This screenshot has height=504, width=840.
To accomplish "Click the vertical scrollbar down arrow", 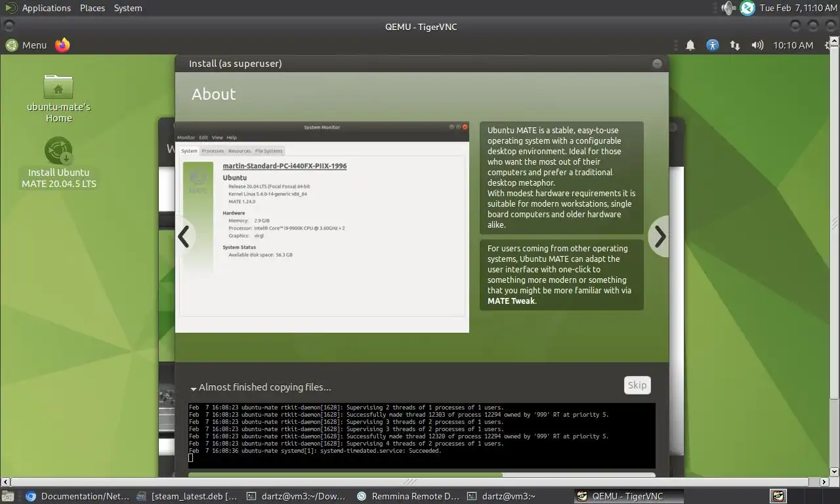I will point(835,471).
